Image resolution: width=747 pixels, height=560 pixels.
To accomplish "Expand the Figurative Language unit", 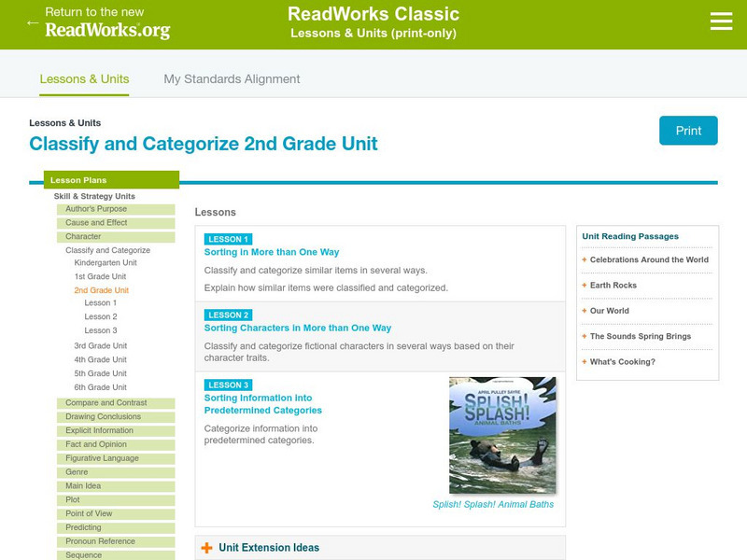I will 116,458.
